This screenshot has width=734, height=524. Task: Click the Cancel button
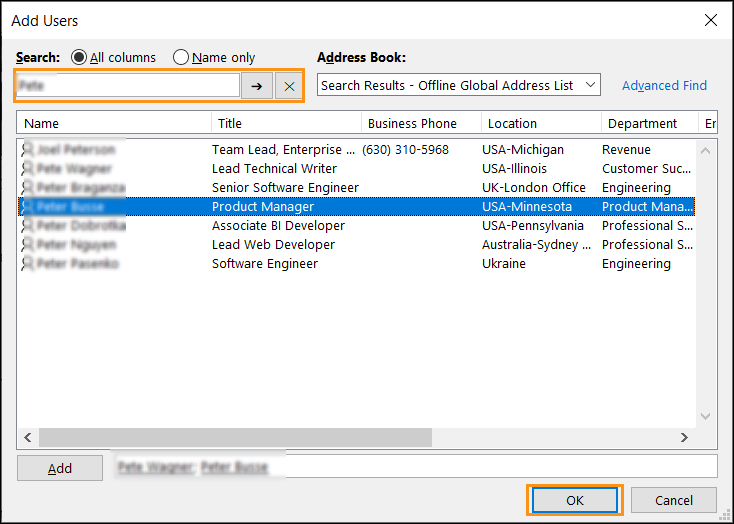coord(674,500)
